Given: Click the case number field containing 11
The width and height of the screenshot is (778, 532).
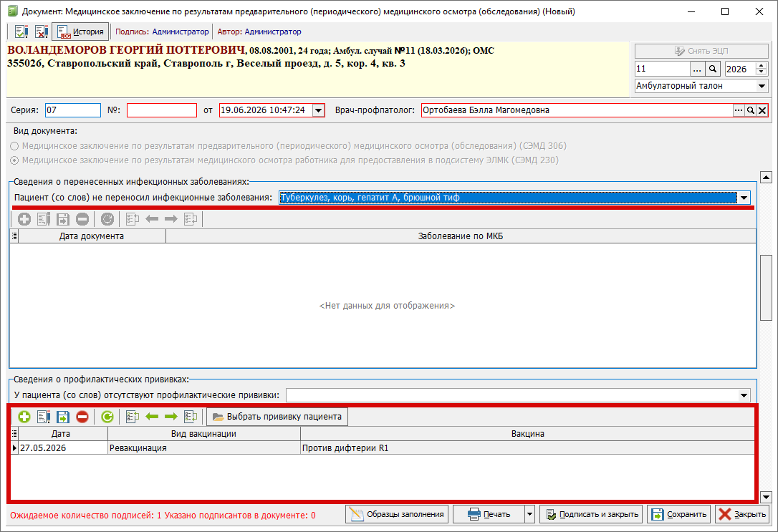Looking at the screenshot, I should (x=663, y=69).
